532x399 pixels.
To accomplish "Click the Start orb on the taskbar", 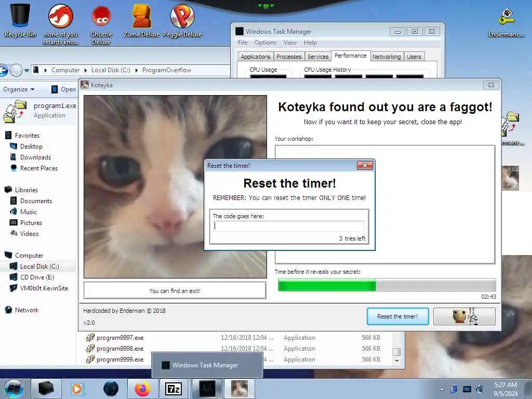I will coord(14,389).
